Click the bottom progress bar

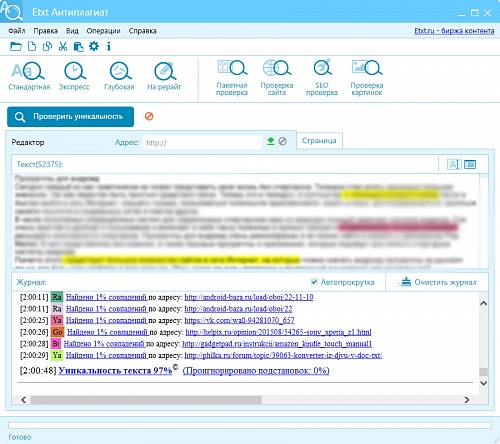250,425
